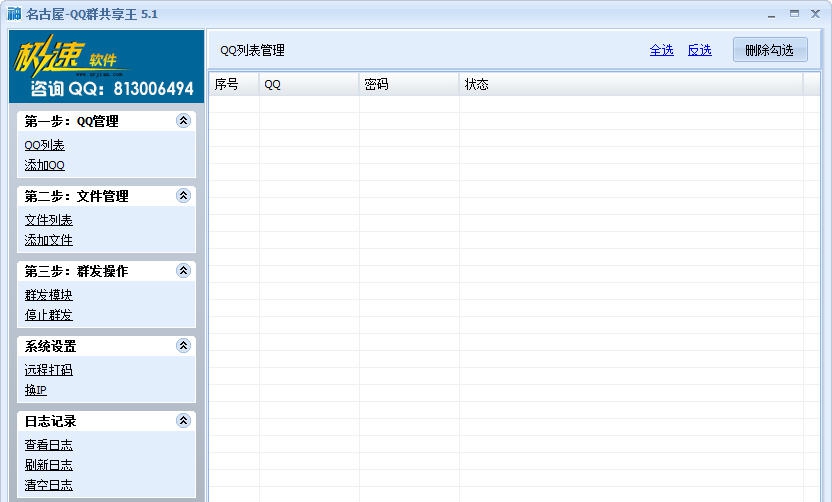
Task: Collapse the 第一步:QQ管理 section chevron
Action: [183, 121]
